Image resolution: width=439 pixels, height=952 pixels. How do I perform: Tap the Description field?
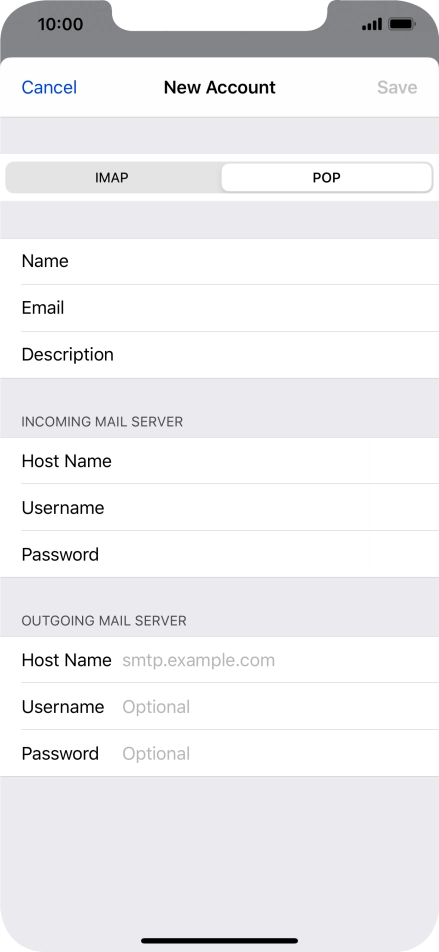(219, 355)
